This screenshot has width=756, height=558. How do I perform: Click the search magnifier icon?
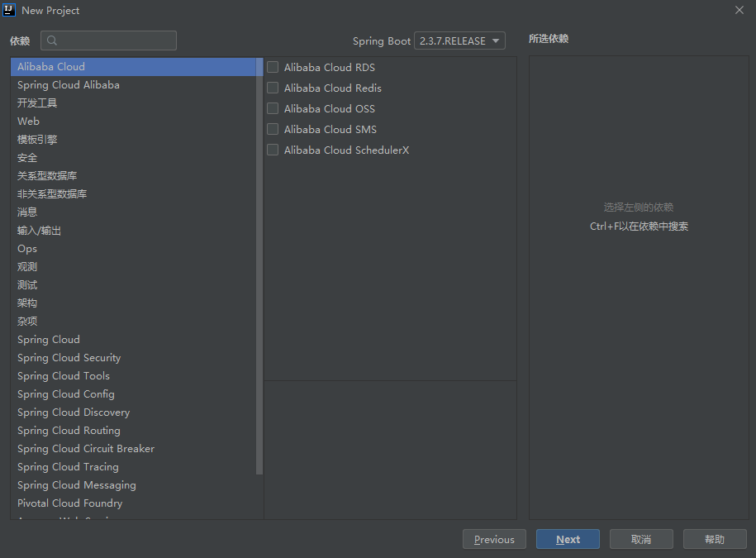tap(52, 41)
